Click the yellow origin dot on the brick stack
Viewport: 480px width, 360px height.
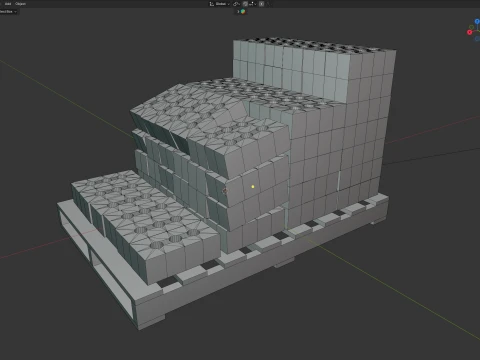253,187
